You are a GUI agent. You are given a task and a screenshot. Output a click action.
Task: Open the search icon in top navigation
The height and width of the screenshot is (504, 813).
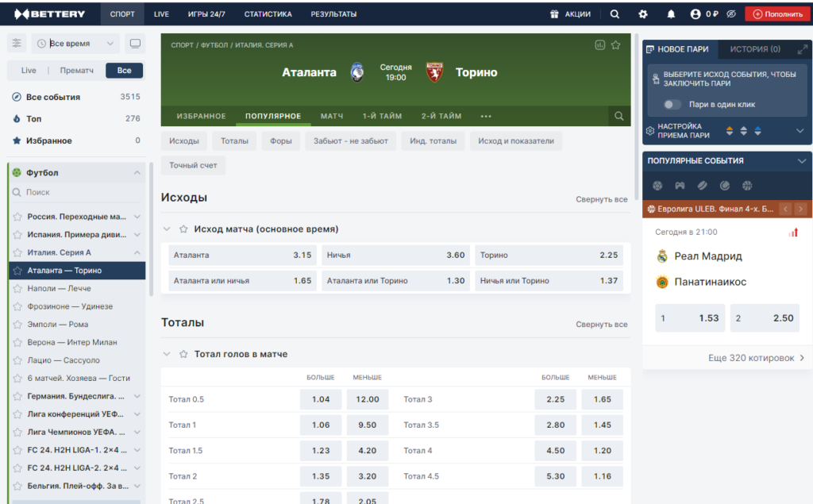(615, 14)
